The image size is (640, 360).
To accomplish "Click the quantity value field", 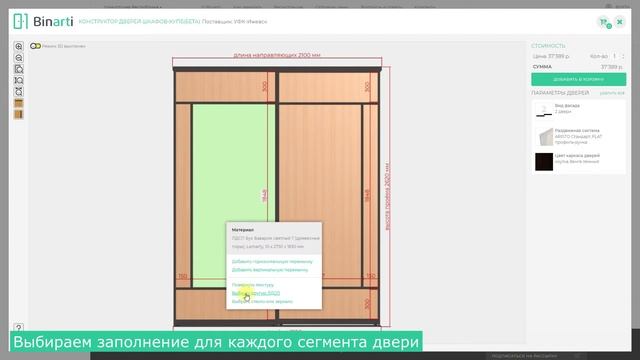I will [614, 56].
